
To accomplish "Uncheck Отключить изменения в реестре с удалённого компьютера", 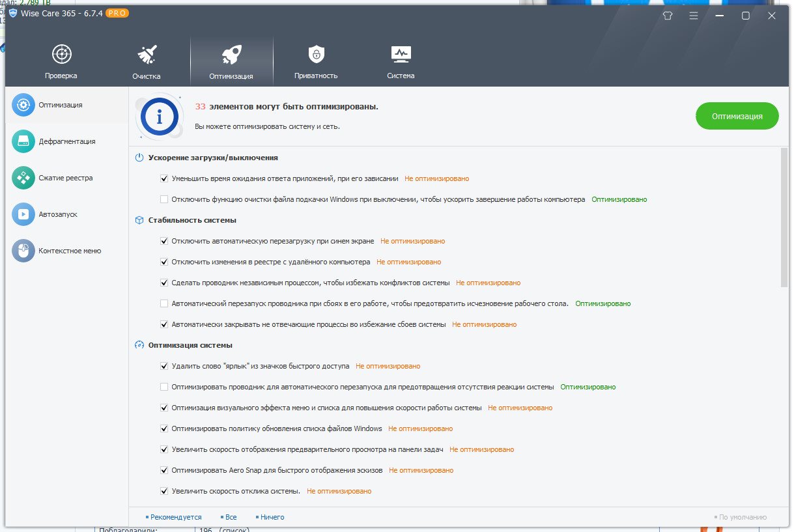I will pyautogui.click(x=164, y=262).
